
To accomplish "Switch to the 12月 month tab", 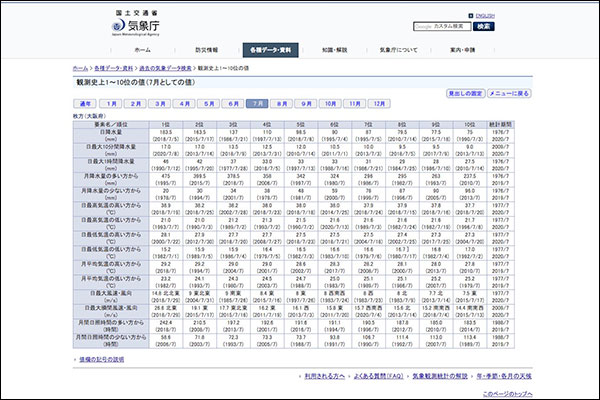I will click(x=379, y=103).
